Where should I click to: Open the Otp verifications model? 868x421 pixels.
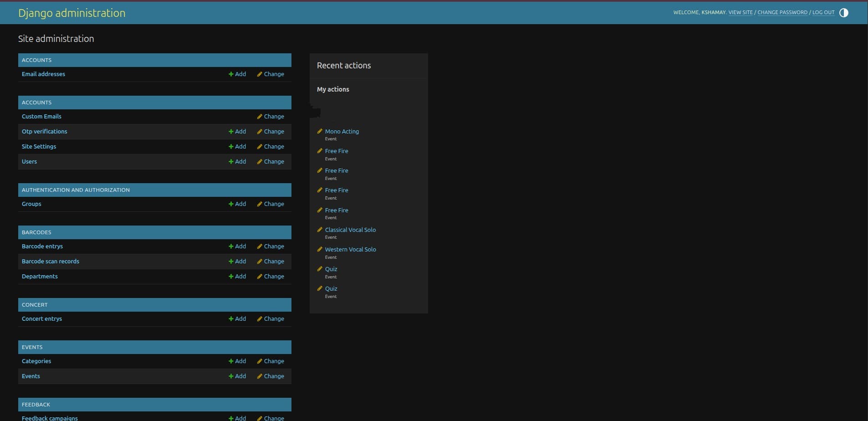[44, 132]
